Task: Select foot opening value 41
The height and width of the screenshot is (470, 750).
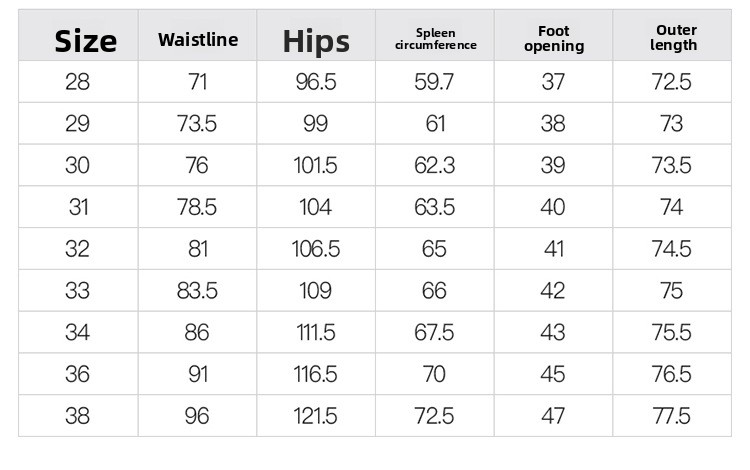Action: point(553,249)
